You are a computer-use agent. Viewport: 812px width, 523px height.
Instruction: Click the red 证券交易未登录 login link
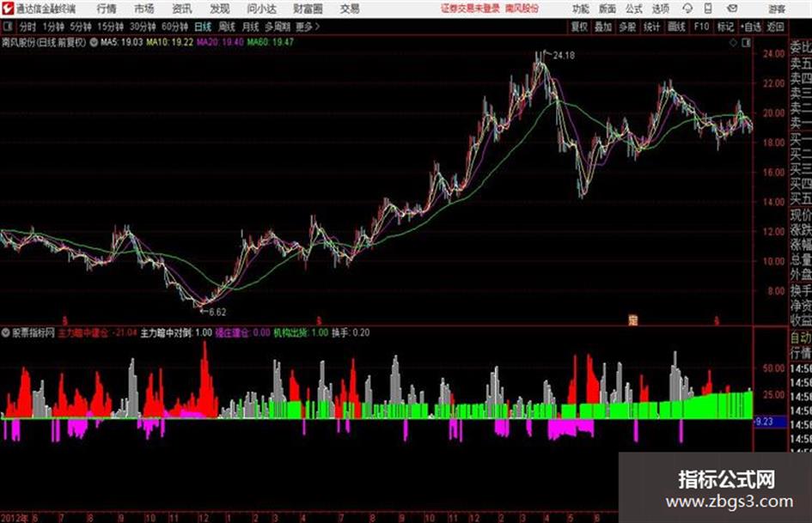[x=470, y=9]
